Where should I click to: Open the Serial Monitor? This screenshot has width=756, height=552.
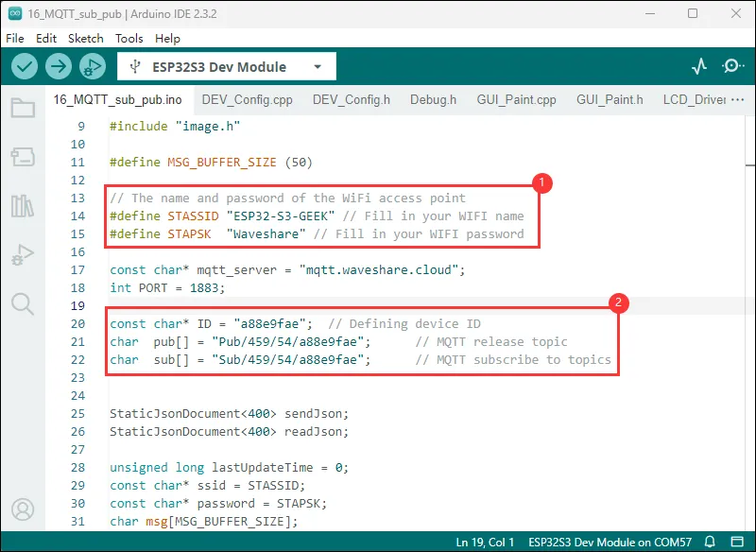732,66
